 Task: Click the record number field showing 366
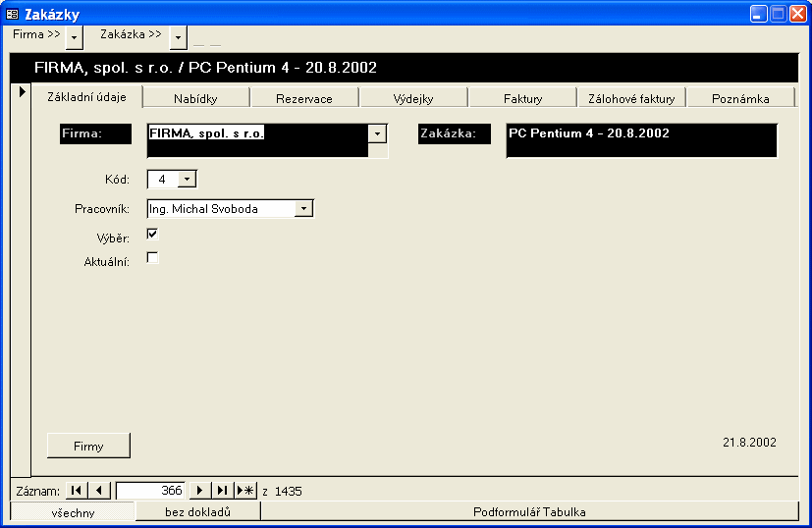click(x=149, y=491)
